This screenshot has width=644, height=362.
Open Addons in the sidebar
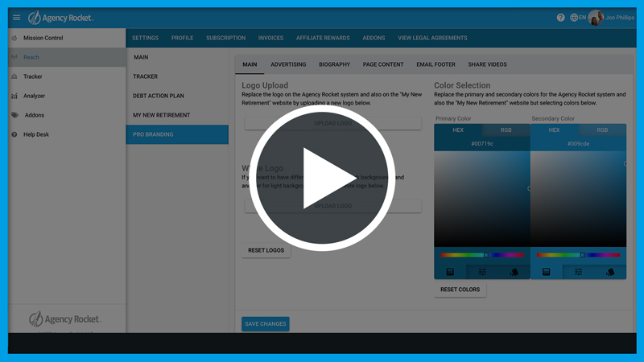(67, 115)
